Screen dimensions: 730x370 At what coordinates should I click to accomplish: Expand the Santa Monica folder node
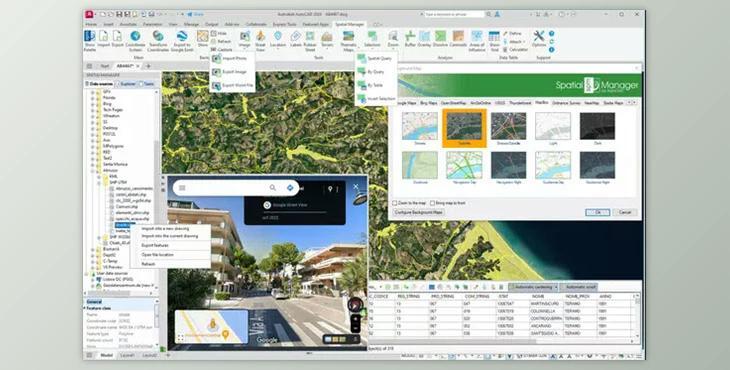point(92,164)
